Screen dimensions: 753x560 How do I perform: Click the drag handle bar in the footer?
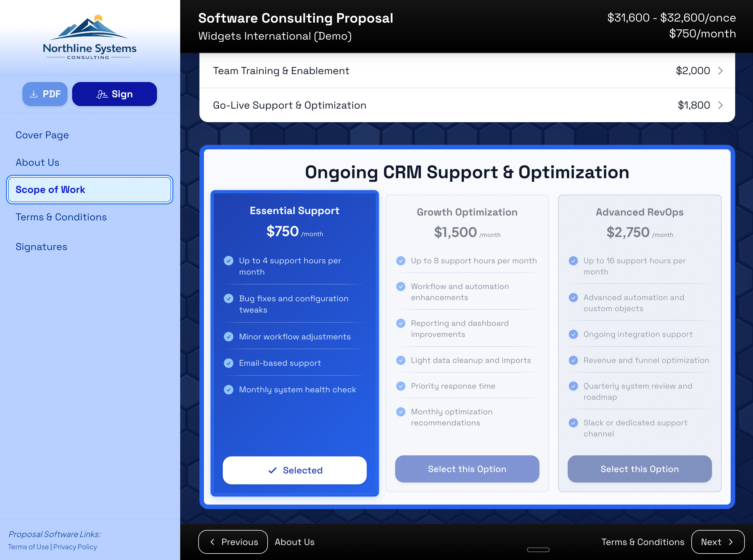[538, 550]
